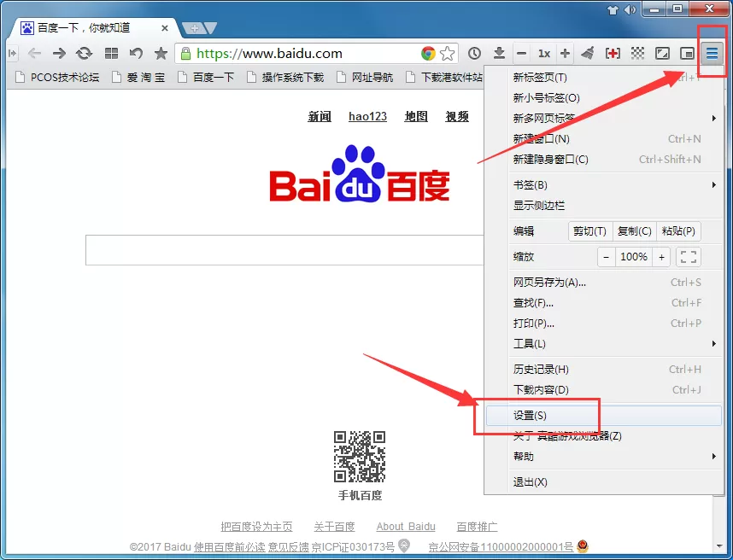Expand 帮助 submenu

603,457
